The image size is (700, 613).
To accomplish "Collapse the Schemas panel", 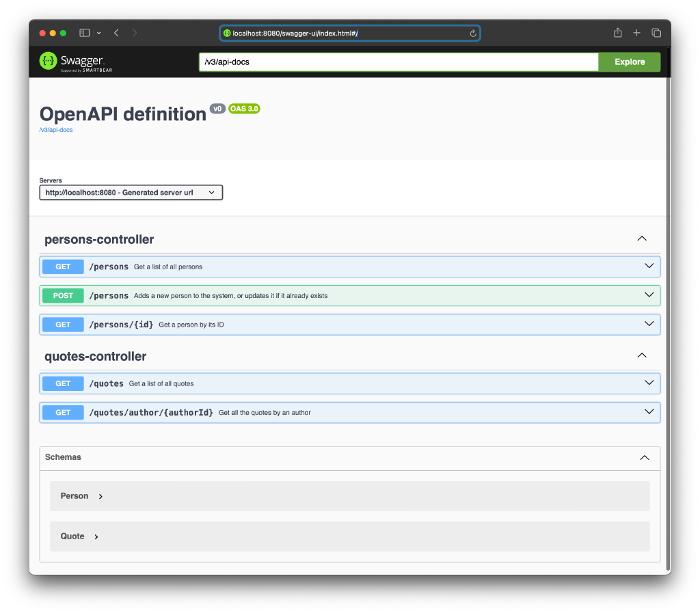I will click(643, 457).
